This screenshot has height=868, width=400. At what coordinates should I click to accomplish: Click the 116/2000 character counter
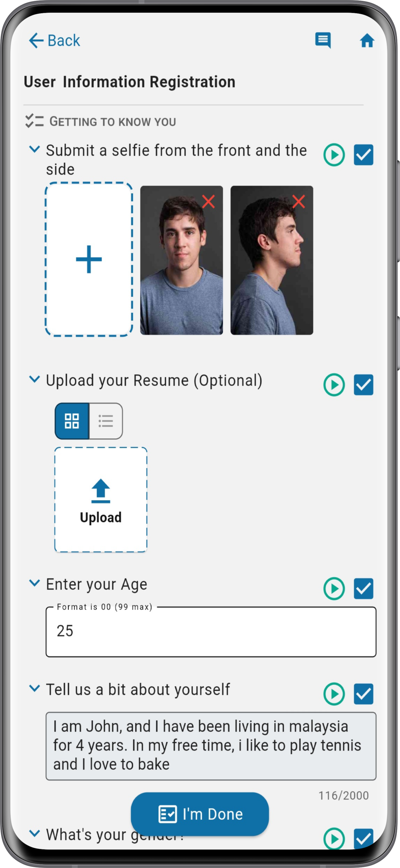344,796
